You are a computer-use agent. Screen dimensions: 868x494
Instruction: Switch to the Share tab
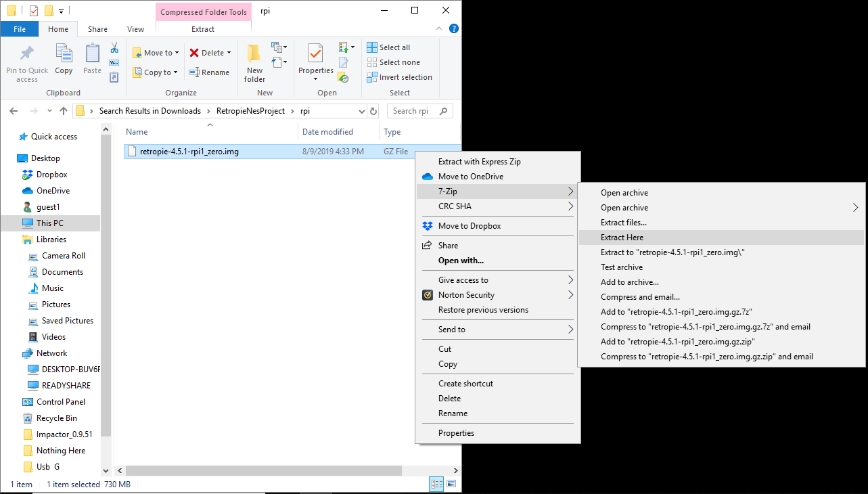(x=97, y=29)
